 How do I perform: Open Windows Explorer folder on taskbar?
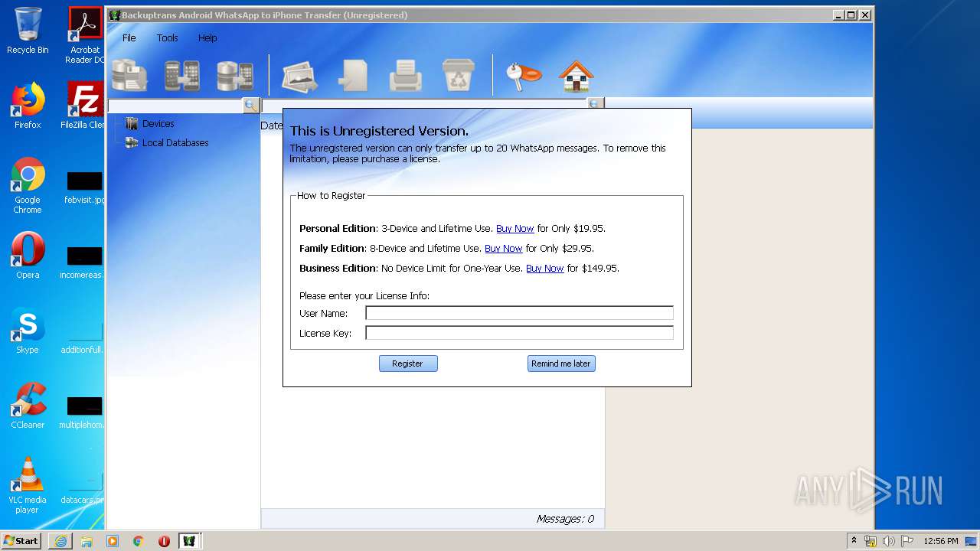pyautogui.click(x=87, y=541)
